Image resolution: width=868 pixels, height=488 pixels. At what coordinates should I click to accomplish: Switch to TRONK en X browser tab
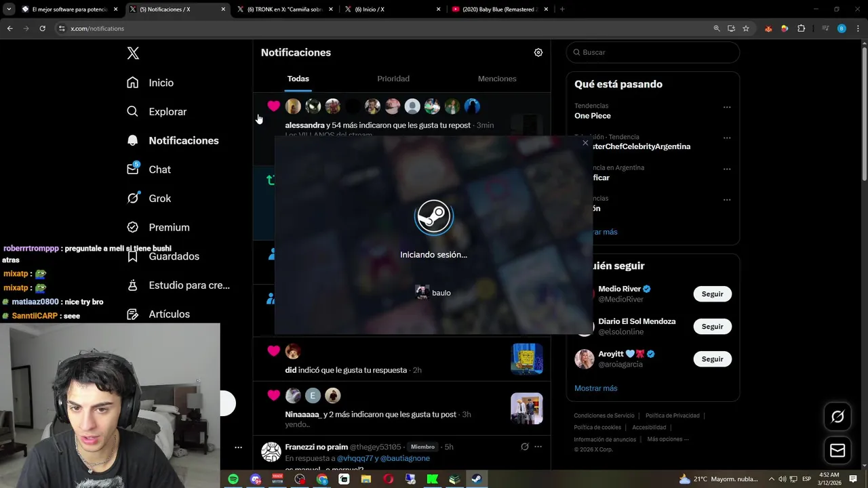tap(283, 9)
